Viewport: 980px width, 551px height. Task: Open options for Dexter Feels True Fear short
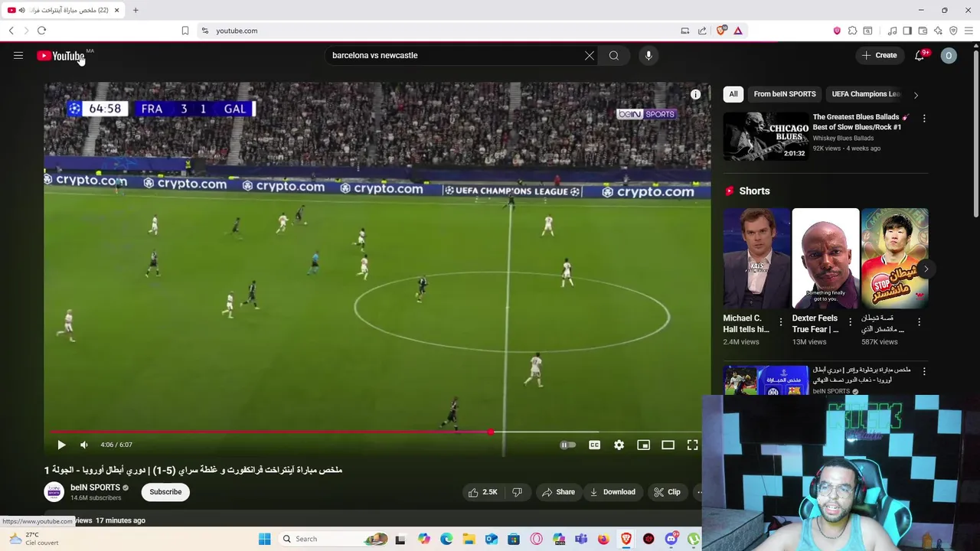coord(850,322)
